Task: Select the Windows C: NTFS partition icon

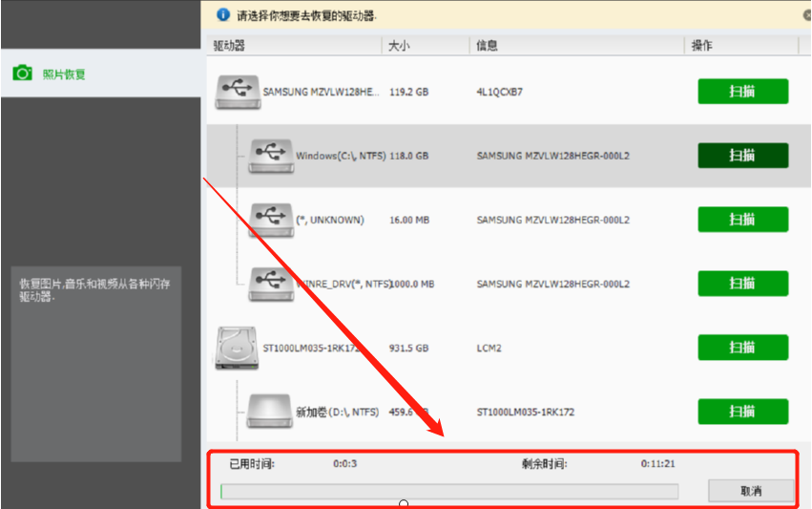Action: [x=271, y=156]
